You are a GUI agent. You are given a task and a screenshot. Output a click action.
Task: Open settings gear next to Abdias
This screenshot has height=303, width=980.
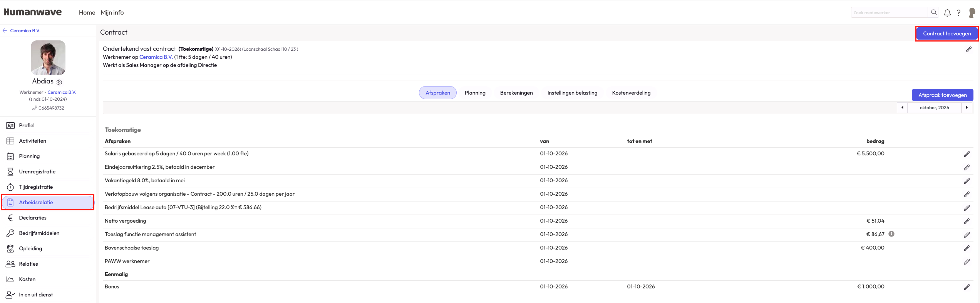click(x=59, y=82)
